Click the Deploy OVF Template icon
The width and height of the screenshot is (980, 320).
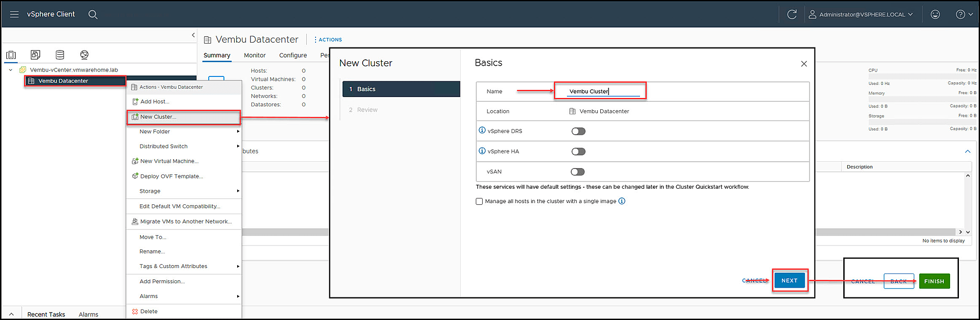pos(135,176)
